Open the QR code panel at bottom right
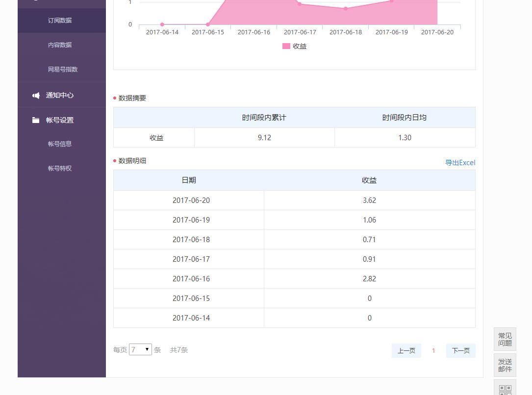Screen dimensions: 532x395 (x=505, y=390)
